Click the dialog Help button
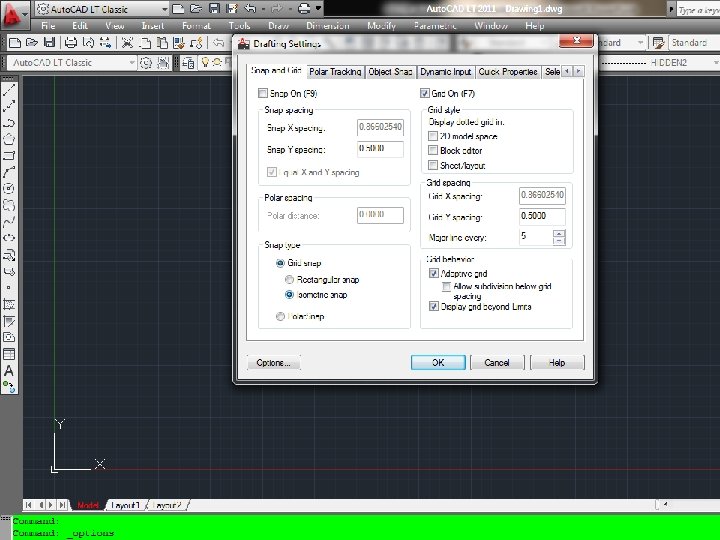This screenshot has height=540, width=720. point(557,362)
